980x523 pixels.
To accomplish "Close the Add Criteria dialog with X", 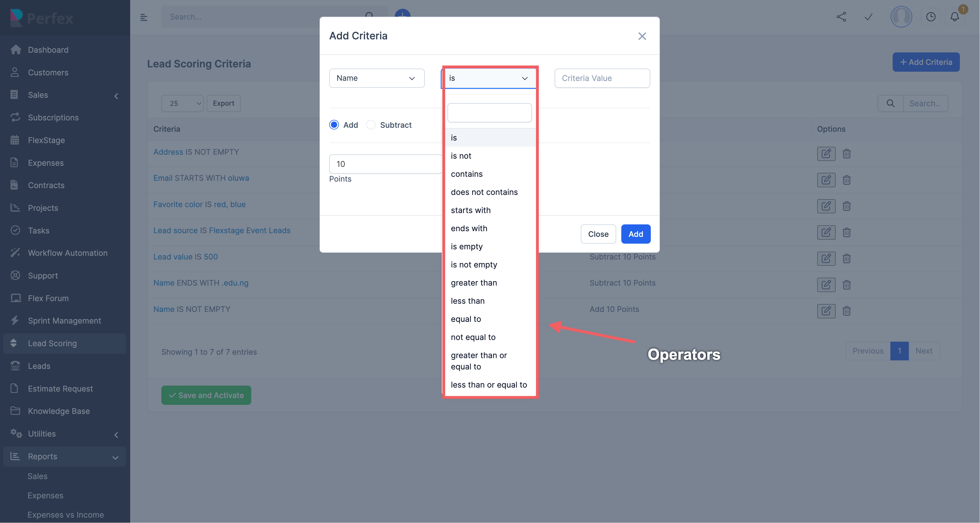I will click(642, 36).
